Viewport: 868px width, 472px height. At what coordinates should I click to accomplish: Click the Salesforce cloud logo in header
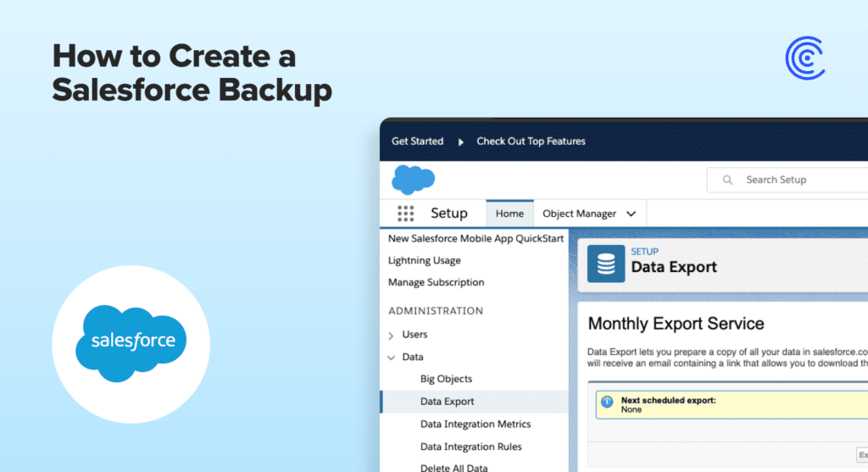413,180
